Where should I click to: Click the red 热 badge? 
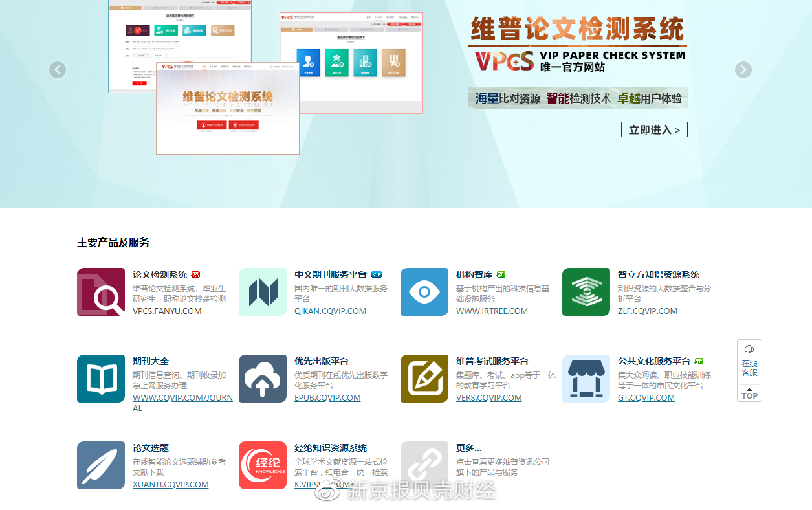[195, 274]
